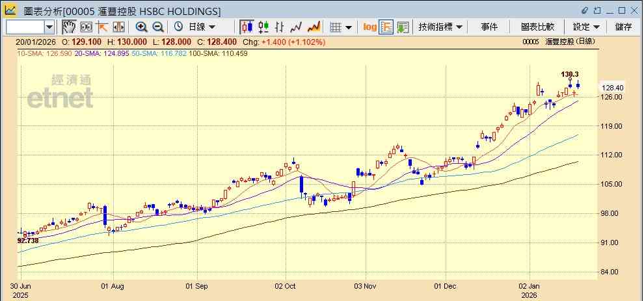Click the pop-out window icon
644x301 pixels.
pos(598,10)
